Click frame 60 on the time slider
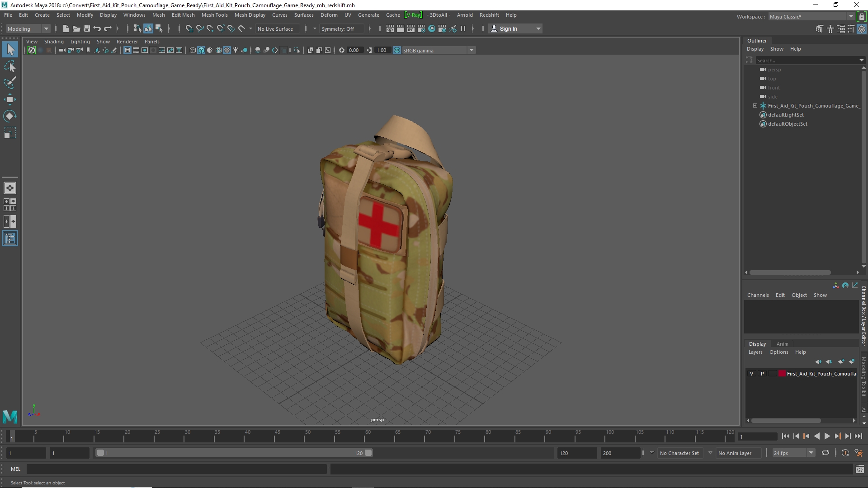The width and height of the screenshot is (868, 488). point(368,436)
